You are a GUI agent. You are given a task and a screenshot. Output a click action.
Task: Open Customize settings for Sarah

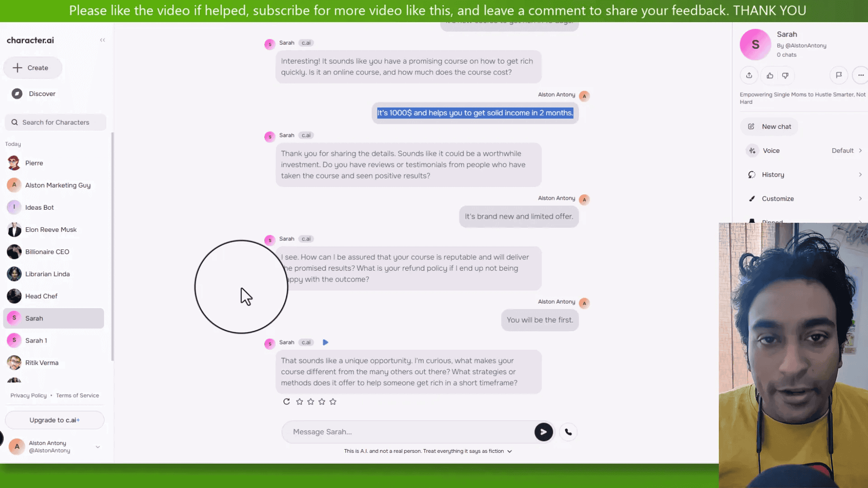pos(777,198)
